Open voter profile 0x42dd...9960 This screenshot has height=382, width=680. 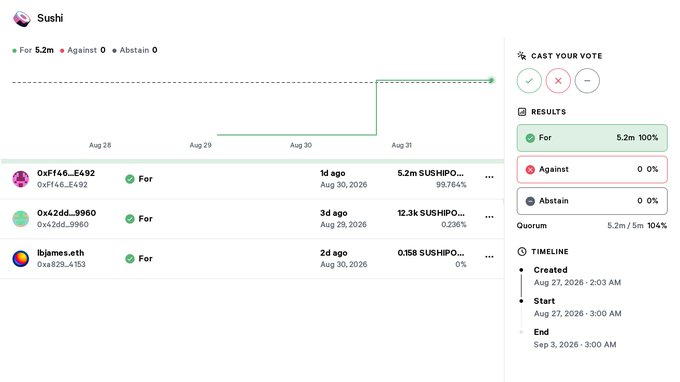pos(66,213)
